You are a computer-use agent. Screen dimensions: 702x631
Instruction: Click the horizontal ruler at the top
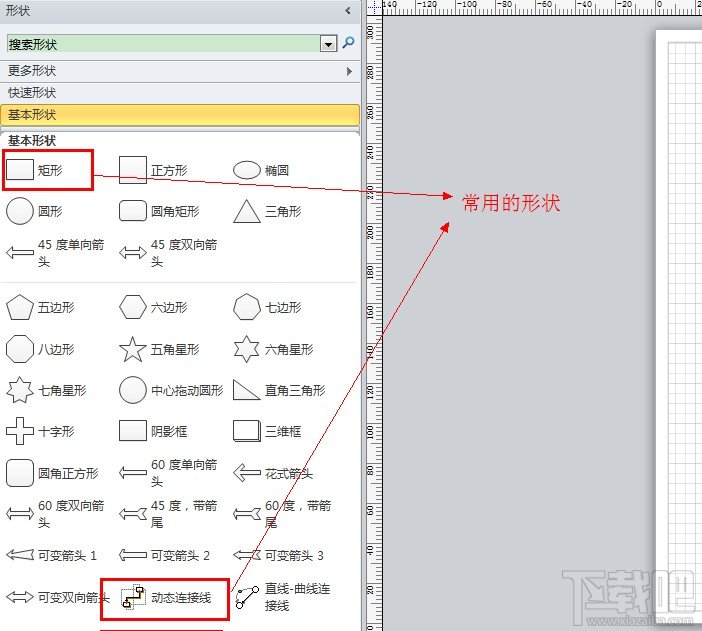(542, 7)
